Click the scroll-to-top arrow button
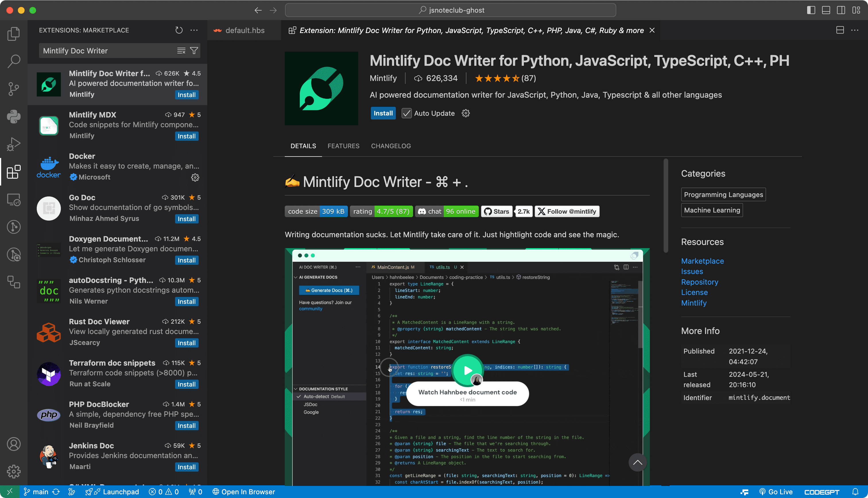This screenshot has height=498, width=868. pyautogui.click(x=637, y=462)
